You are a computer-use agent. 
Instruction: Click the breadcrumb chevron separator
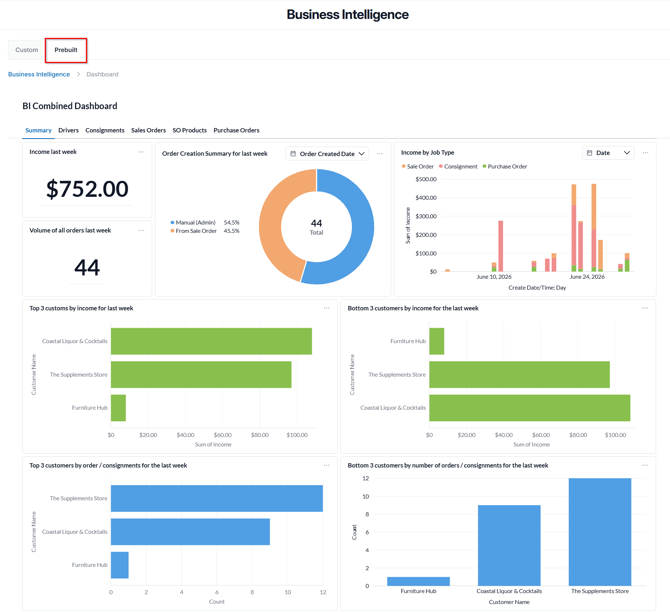[78, 74]
